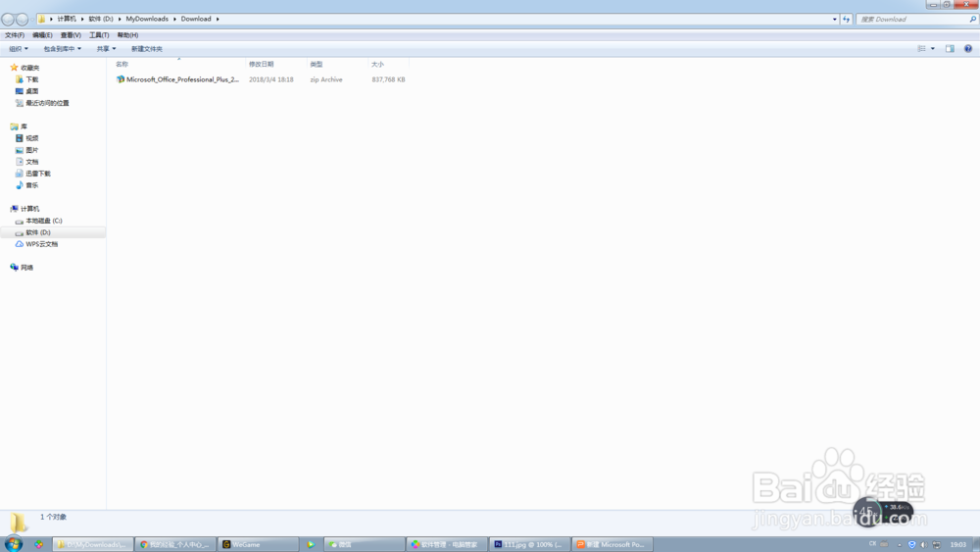Switch to the 微信 taskbar window
The image size is (980, 552).
coord(365,544)
